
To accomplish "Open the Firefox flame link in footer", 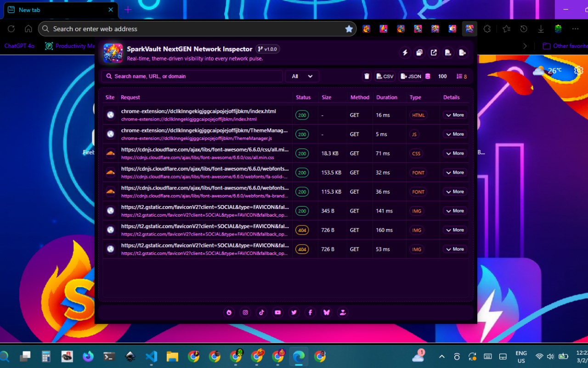I will tap(229, 312).
